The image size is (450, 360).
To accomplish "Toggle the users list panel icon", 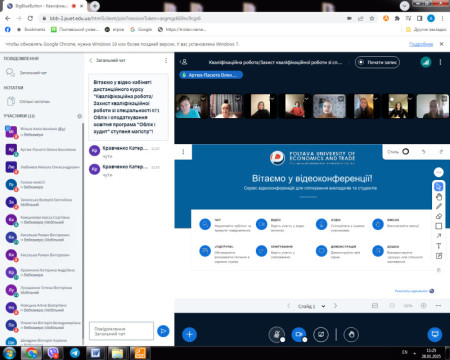I will point(184,62).
